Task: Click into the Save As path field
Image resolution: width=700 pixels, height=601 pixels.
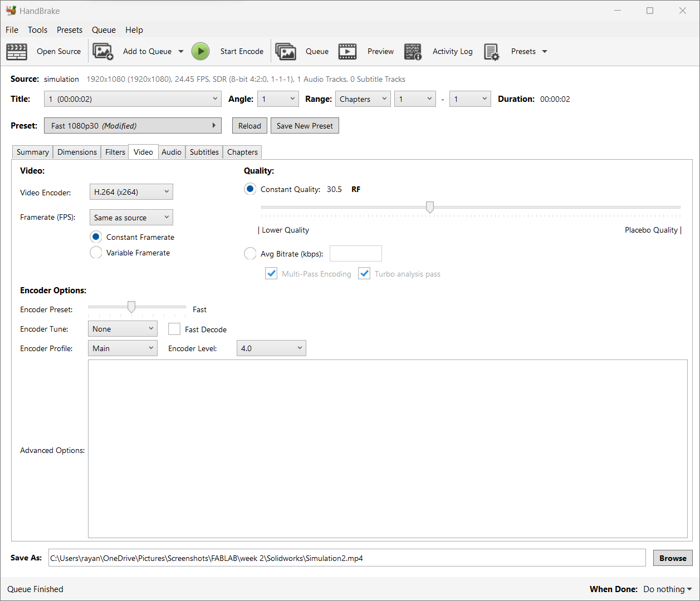Action: tap(346, 558)
